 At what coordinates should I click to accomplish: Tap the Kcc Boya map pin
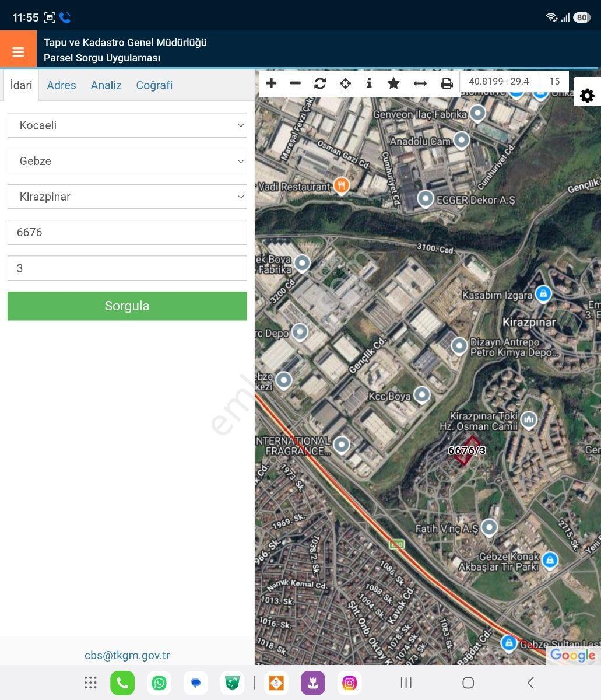point(422,395)
